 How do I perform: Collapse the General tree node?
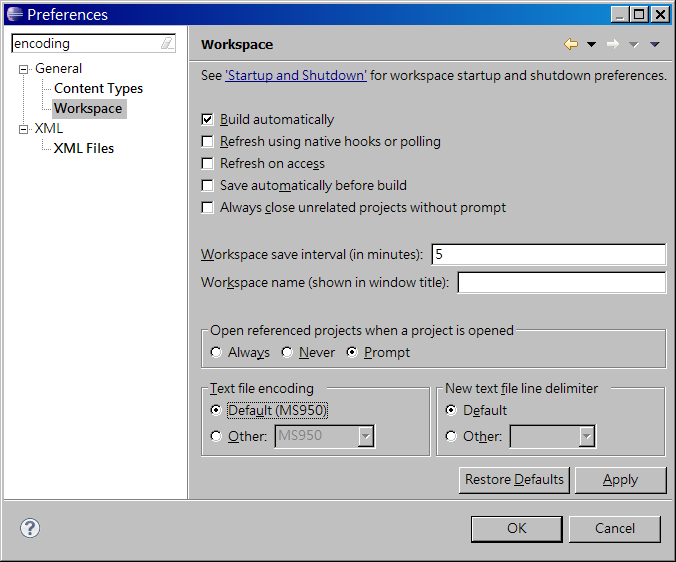(24, 69)
